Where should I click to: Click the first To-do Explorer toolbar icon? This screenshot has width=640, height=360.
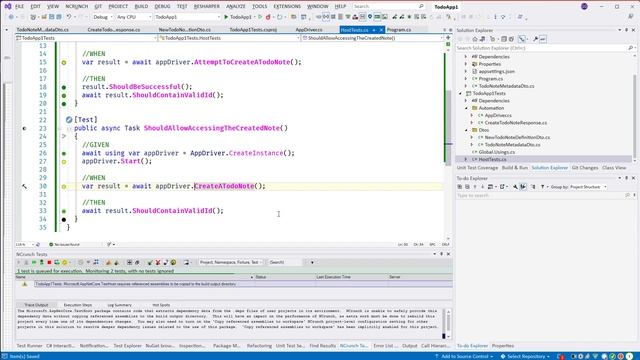point(460,187)
